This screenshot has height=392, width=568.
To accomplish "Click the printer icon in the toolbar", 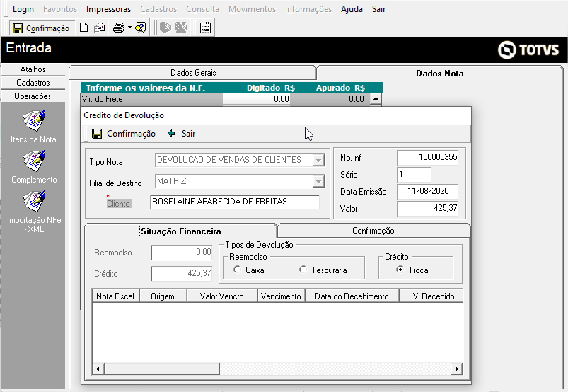I will [119, 28].
